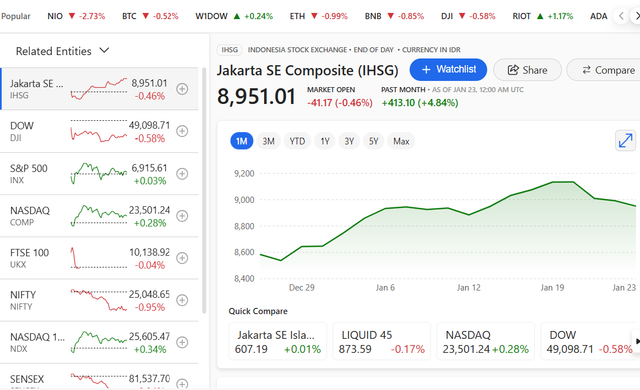The image size is (640, 390).
Task: Click the Jan 19 point on chart
Action: [x=553, y=182]
